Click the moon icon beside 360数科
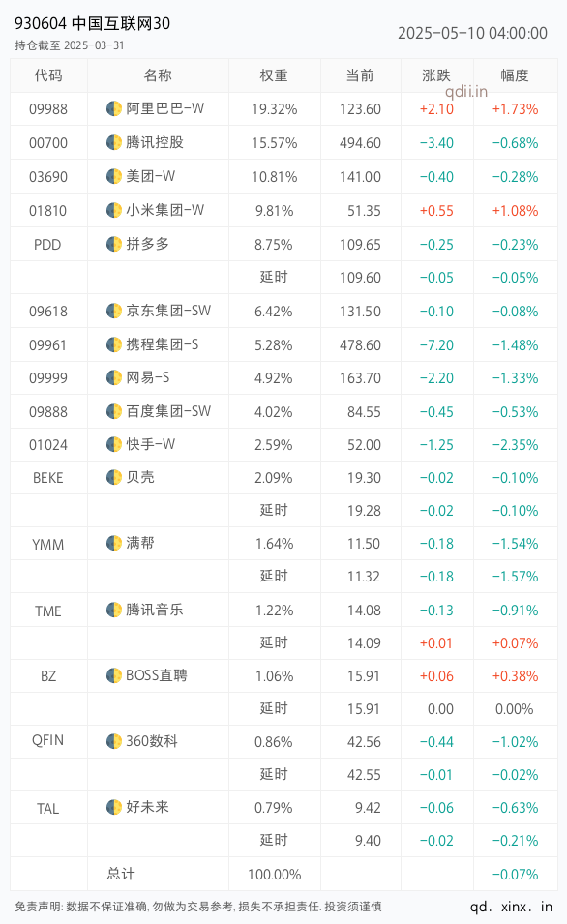Image resolution: width=567 pixels, height=924 pixels. tap(114, 741)
